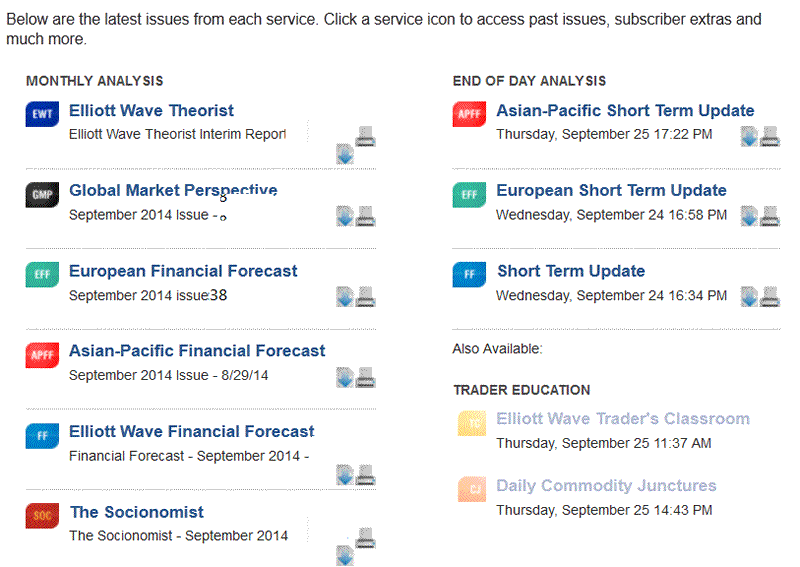
Task: Print the Elliott Wave Financial Forecast issue
Action: 366,474
